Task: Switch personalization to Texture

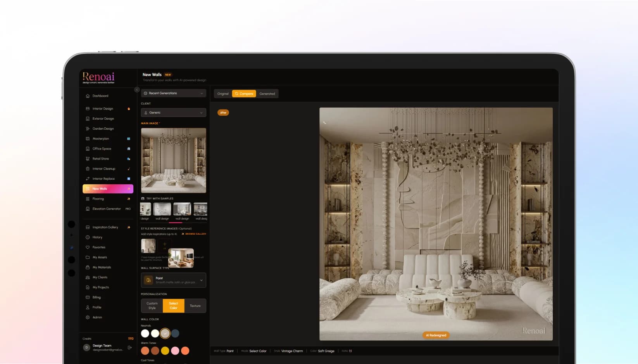Action: tap(195, 306)
